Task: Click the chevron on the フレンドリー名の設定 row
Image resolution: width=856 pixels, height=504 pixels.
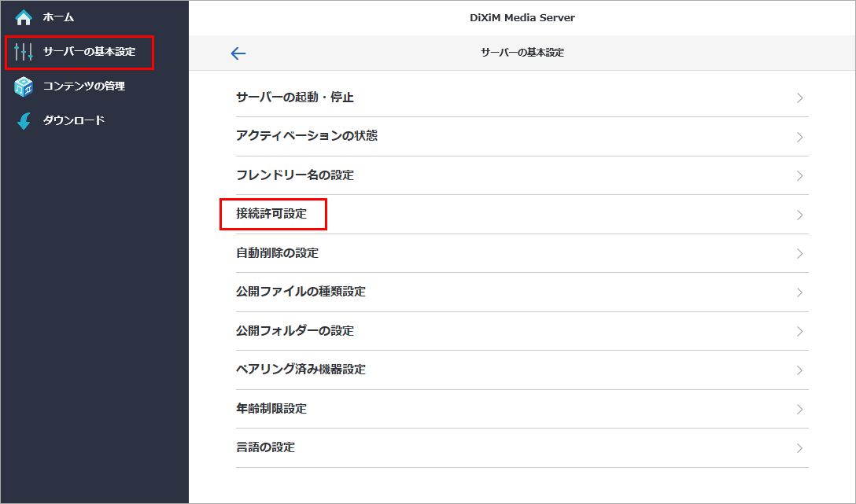Action: (x=800, y=175)
